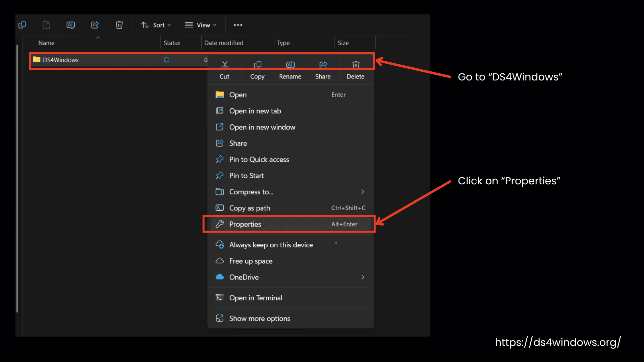
Task: Expand the OneDrive submenu
Action: click(291, 277)
